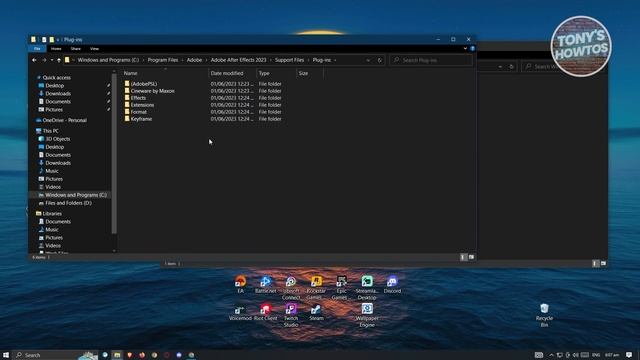Click the Adobe After Effects 2023 breadcrumb

(238, 60)
